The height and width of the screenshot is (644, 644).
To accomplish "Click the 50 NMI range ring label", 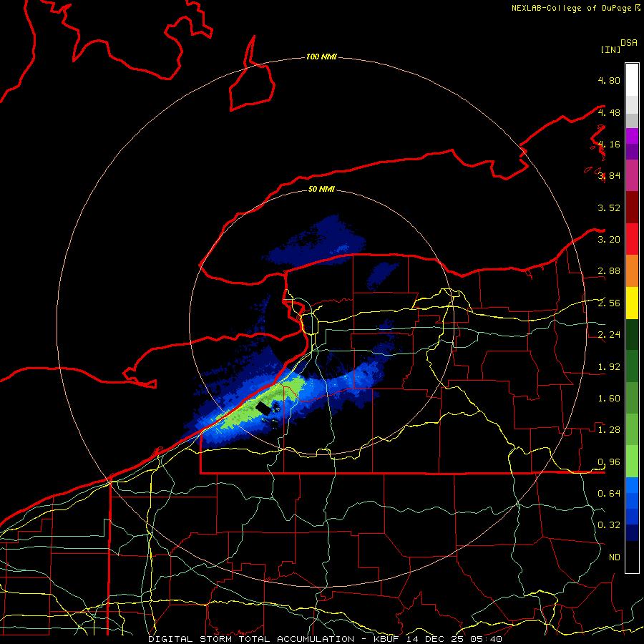I will (x=321, y=189).
